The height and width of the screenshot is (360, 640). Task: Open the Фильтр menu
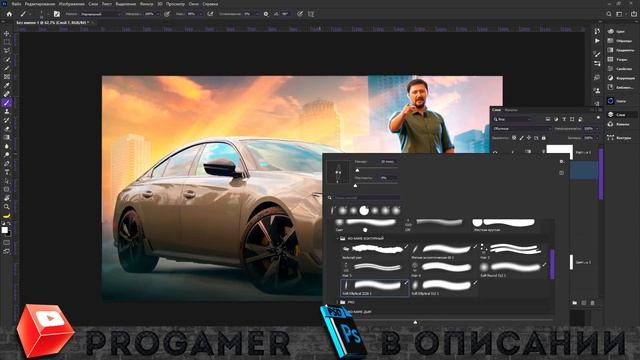pyautogui.click(x=147, y=4)
